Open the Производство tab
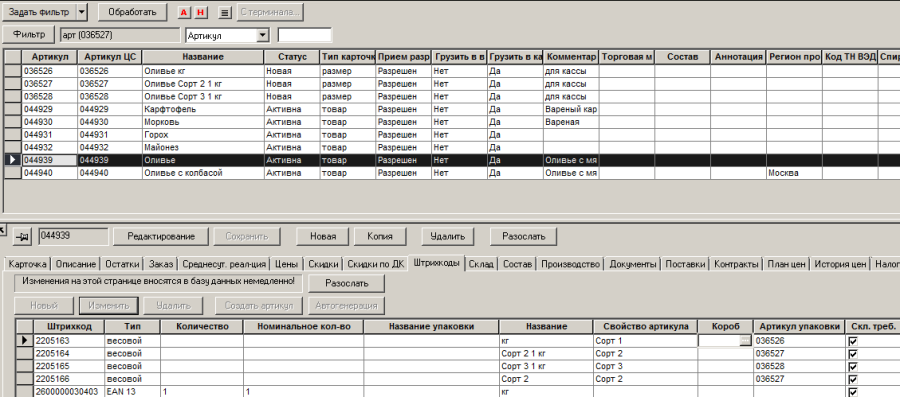 [x=571, y=264]
